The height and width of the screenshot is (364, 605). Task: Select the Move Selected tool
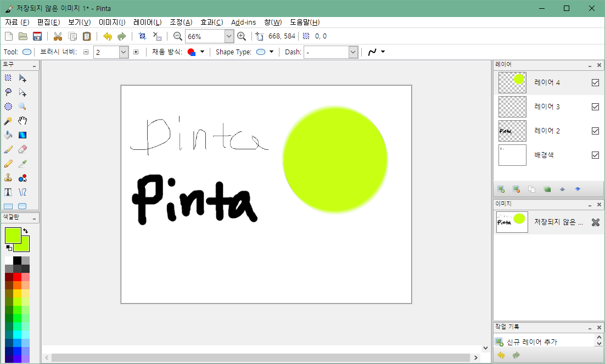pos(23,78)
